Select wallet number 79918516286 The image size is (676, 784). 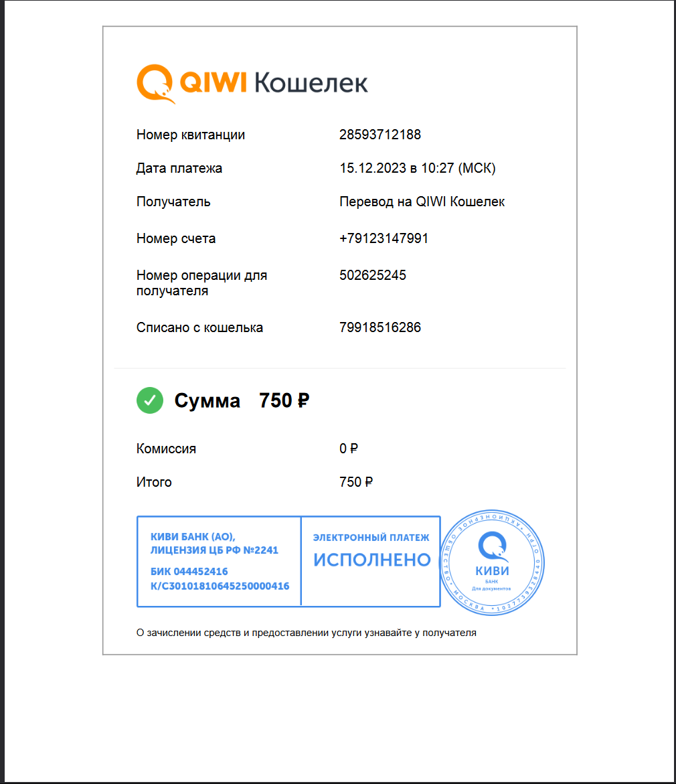point(380,327)
